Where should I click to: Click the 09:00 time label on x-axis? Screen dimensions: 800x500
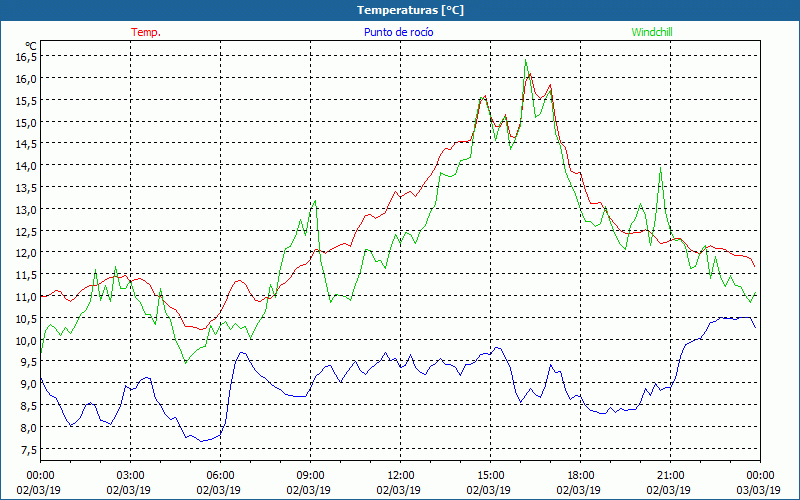pyautogui.click(x=310, y=476)
